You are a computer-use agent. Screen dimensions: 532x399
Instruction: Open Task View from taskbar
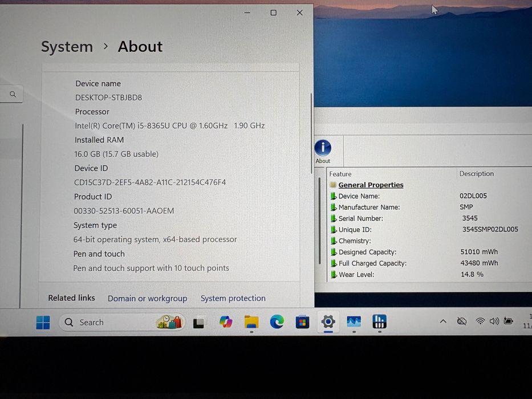[199, 322]
